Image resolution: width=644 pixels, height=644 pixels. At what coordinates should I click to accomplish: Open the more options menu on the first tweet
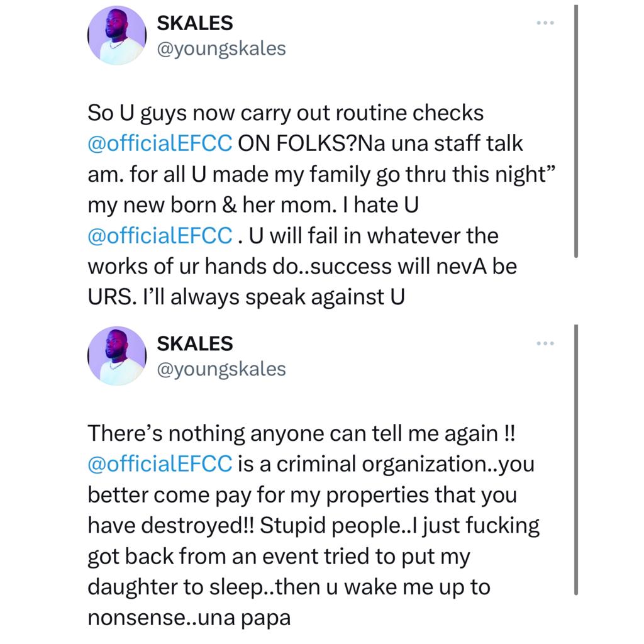coord(545,21)
